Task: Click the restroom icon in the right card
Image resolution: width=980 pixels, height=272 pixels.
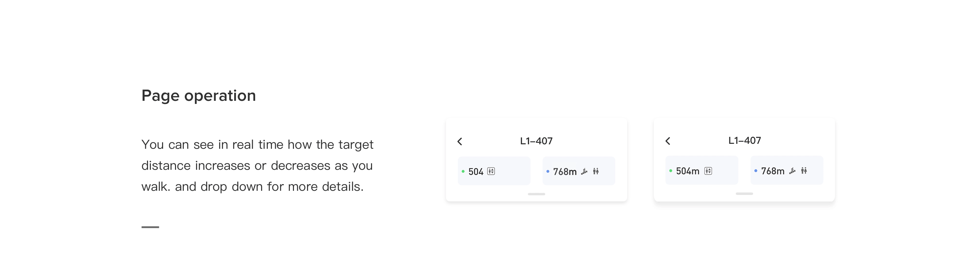Action: tap(804, 170)
